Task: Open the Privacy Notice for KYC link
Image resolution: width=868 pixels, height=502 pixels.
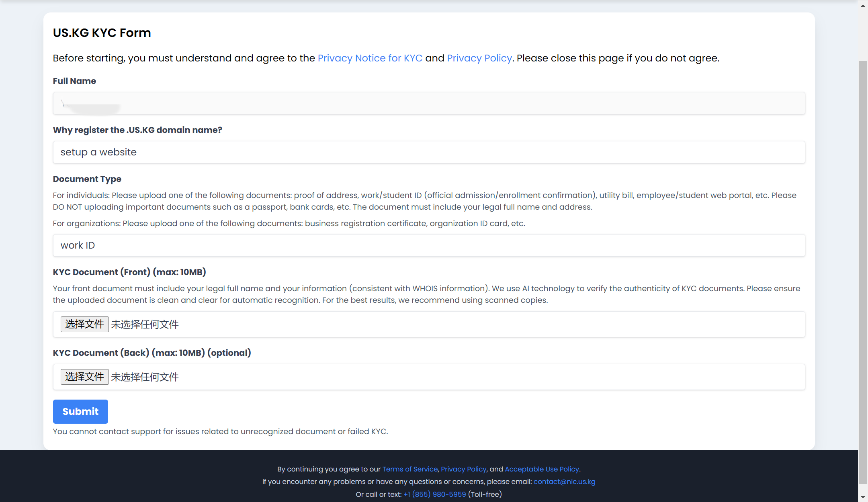Action: [x=370, y=58]
